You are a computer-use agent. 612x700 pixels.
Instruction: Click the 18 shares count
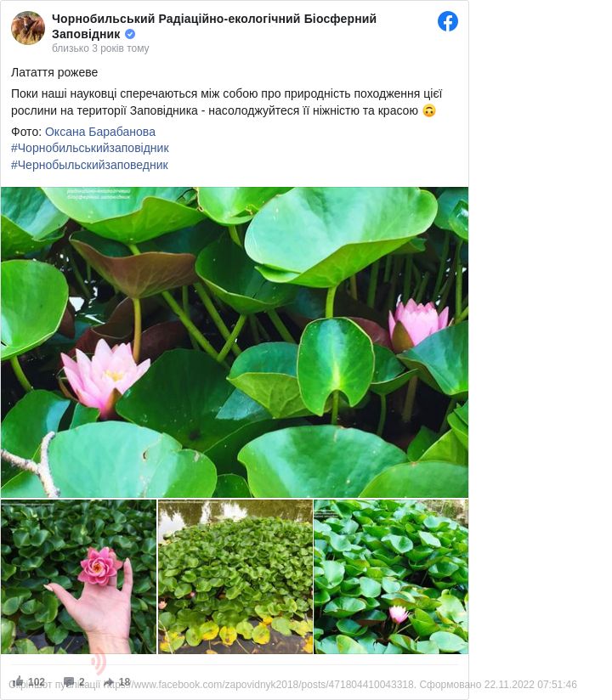124,681
